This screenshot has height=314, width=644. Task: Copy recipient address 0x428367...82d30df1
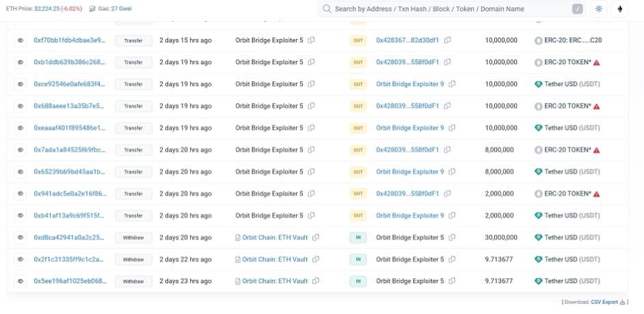447,40
